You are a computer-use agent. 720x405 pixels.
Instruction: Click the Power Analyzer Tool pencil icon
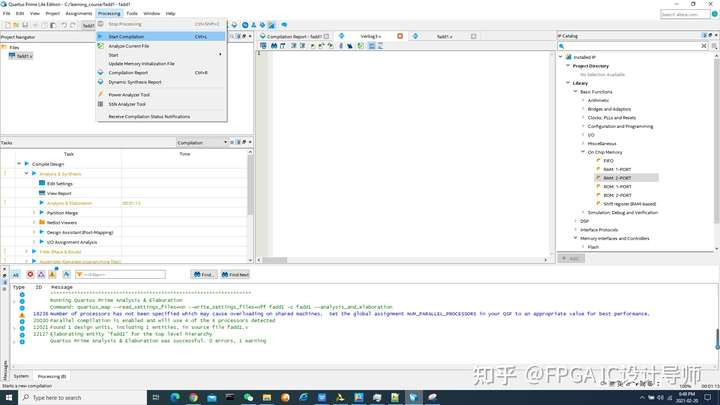click(101, 95)
